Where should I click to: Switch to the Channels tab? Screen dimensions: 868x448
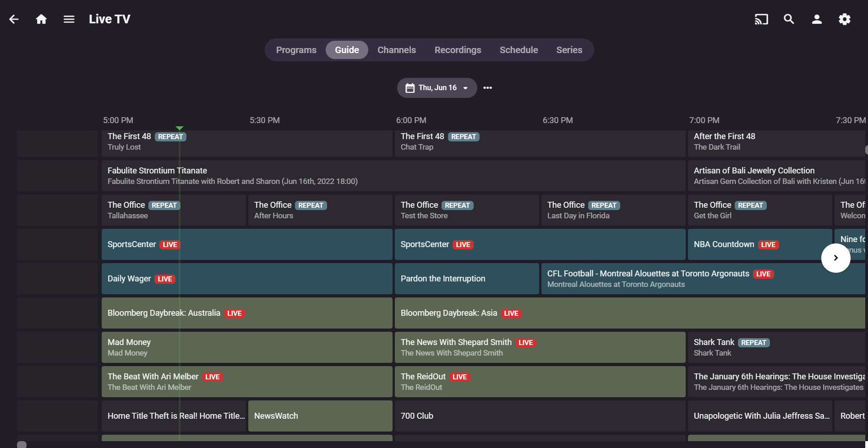click(x=396, y=50)
